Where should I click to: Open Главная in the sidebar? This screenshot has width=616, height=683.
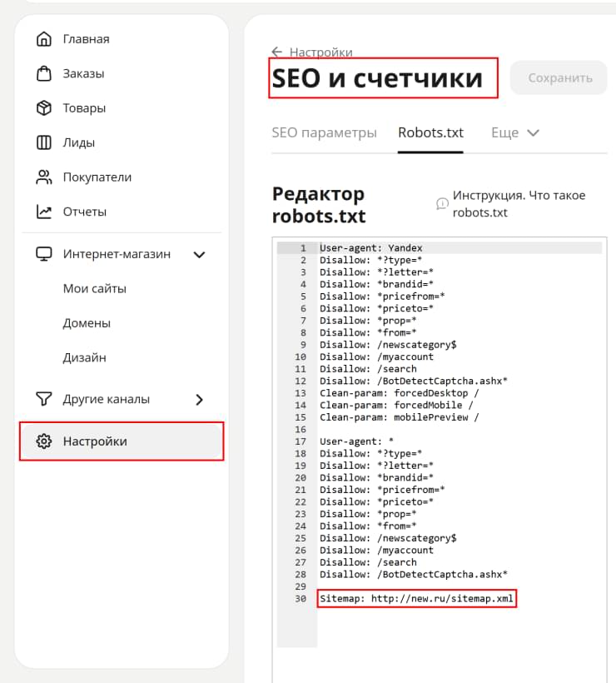click(x=87, y=39)
